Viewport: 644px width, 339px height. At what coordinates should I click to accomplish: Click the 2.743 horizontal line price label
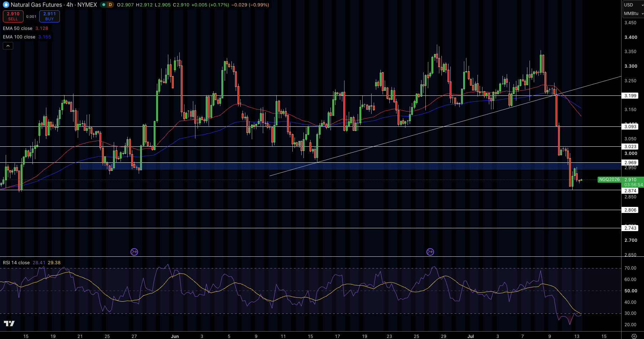click(x=630, y=228)
